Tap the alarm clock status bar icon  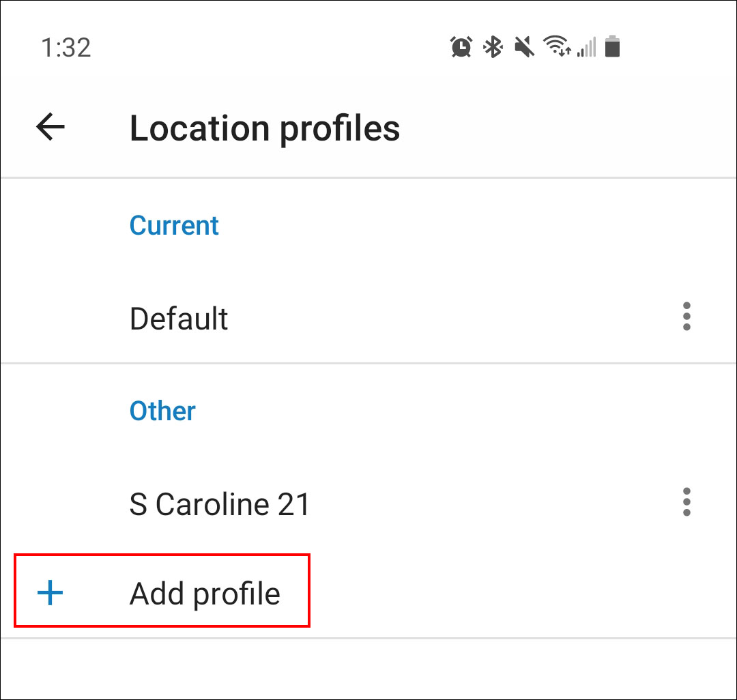pyautogui.click(x=461, y=46)
